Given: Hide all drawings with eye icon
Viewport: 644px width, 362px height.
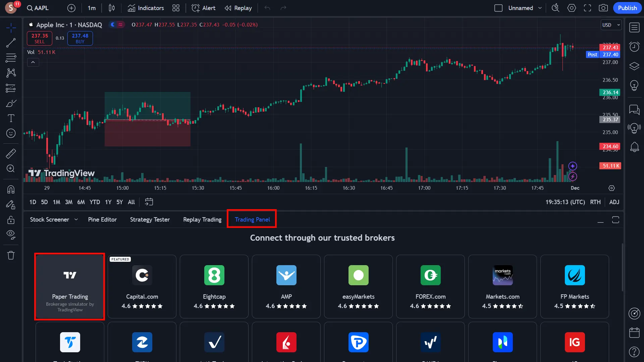Looking at the screenshot, I should coord(11,235).
